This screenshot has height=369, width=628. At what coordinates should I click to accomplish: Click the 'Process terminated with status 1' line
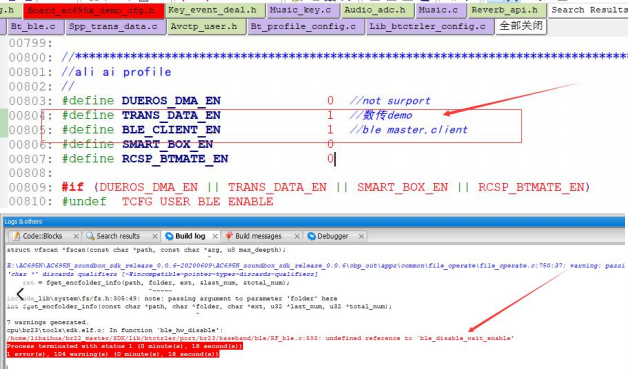click(125, 346)
